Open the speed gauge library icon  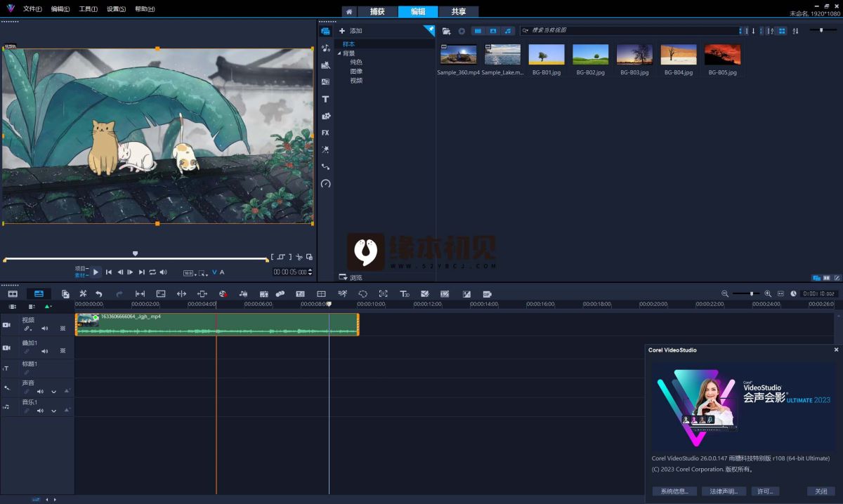coord(325,184)
